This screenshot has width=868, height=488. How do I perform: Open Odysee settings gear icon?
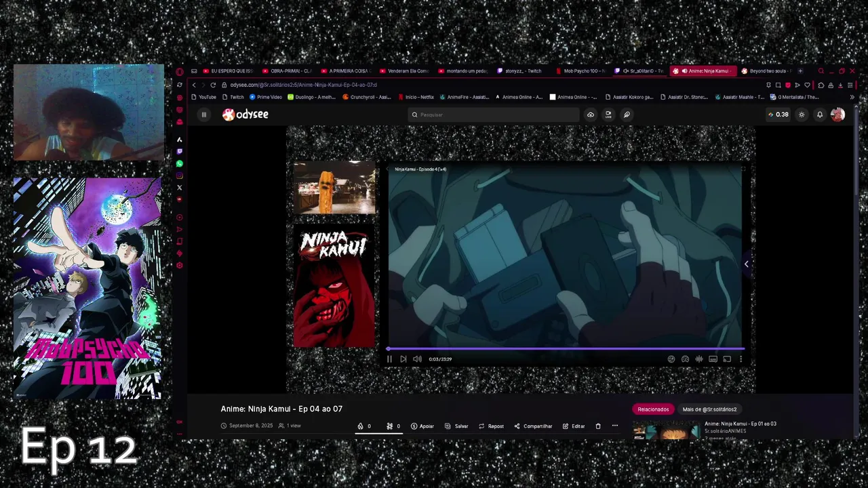(802, 115)
